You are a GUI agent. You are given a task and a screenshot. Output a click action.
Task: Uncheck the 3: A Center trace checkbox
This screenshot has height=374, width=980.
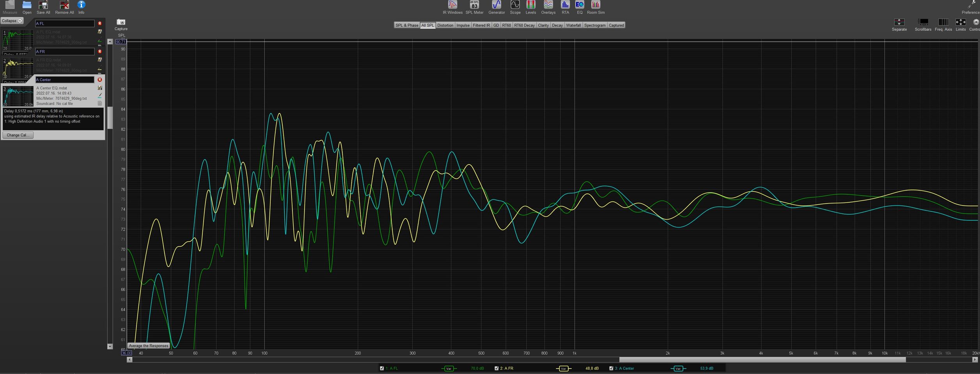tap(611, 368)
